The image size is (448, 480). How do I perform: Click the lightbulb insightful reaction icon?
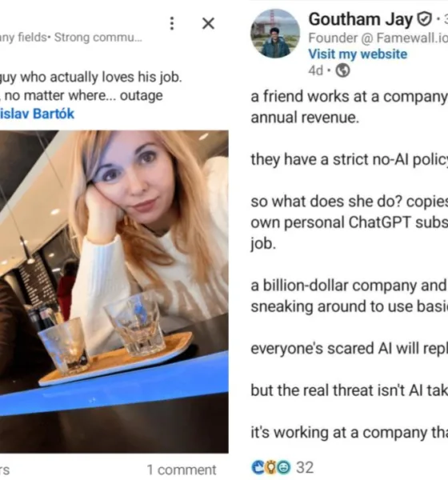(270, 467)
